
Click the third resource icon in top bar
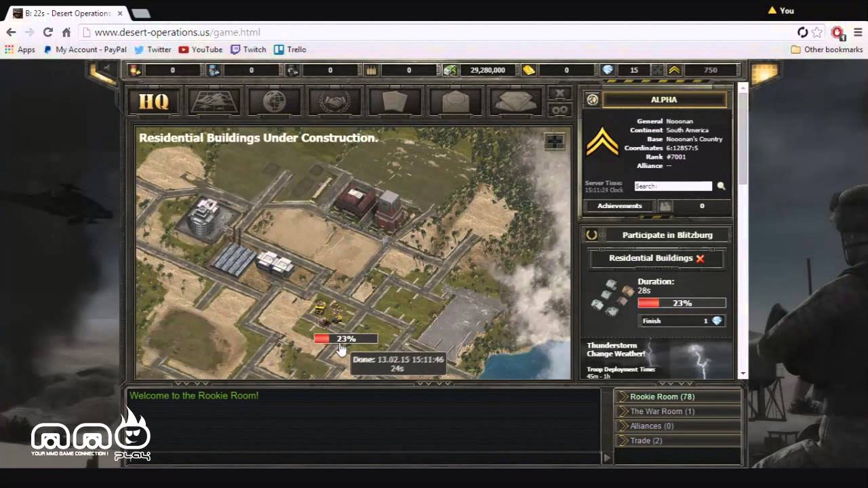293,70
